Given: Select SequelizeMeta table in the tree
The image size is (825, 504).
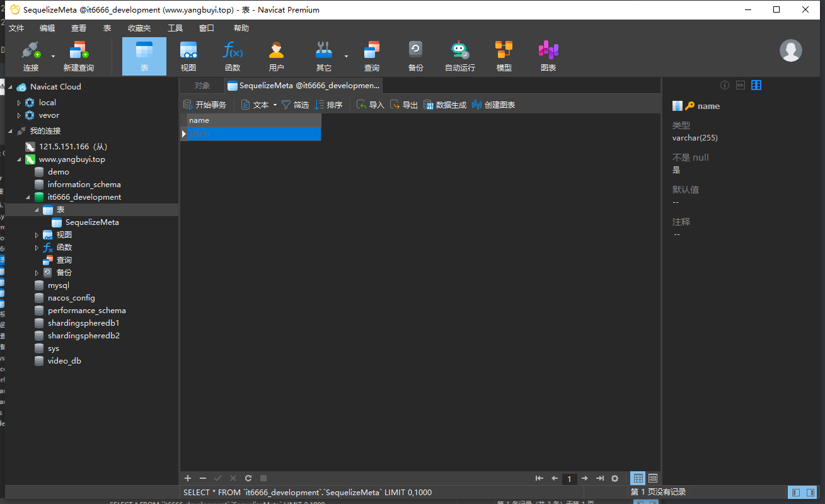Looking at the screenshot, I should (x=92, y=222).
